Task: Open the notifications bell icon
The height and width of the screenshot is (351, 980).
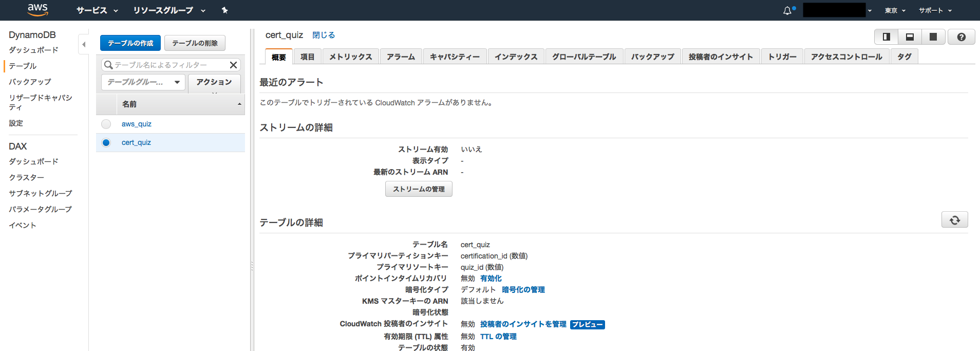Action: pyautogui.click(x=787, y=10)
